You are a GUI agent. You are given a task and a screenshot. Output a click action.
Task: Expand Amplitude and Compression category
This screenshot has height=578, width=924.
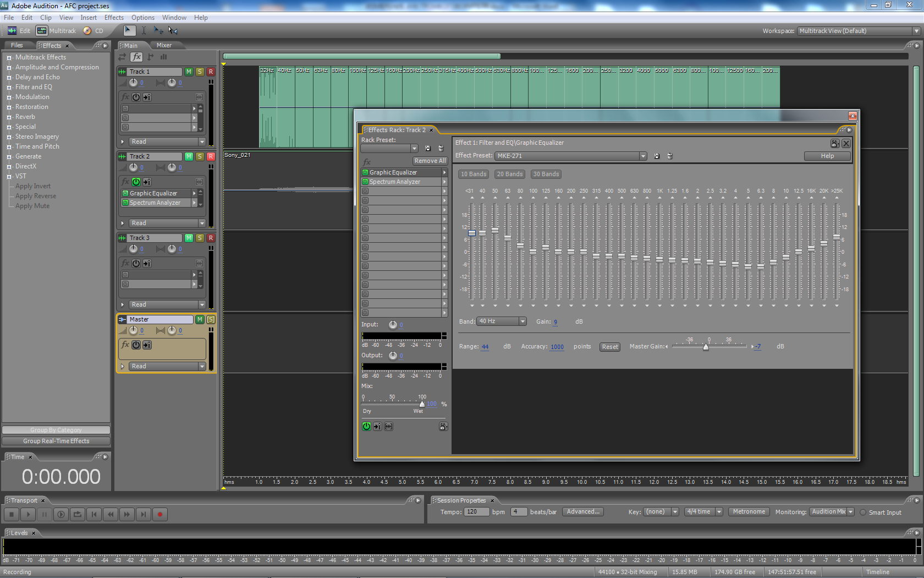point(9,68)
